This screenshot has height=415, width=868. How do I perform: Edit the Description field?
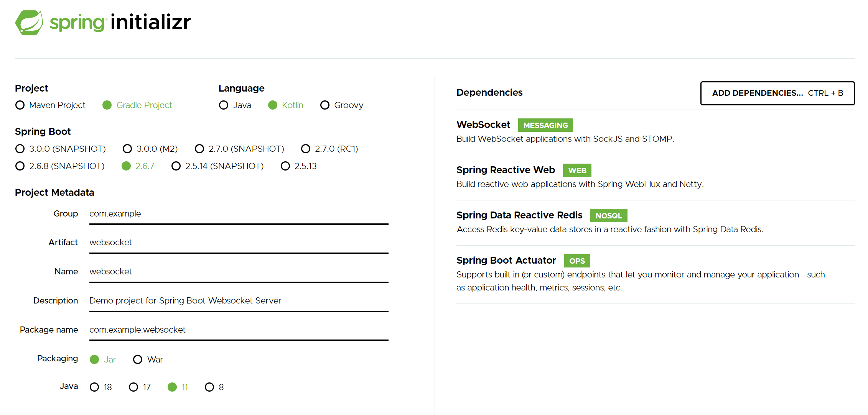[239, 301]
